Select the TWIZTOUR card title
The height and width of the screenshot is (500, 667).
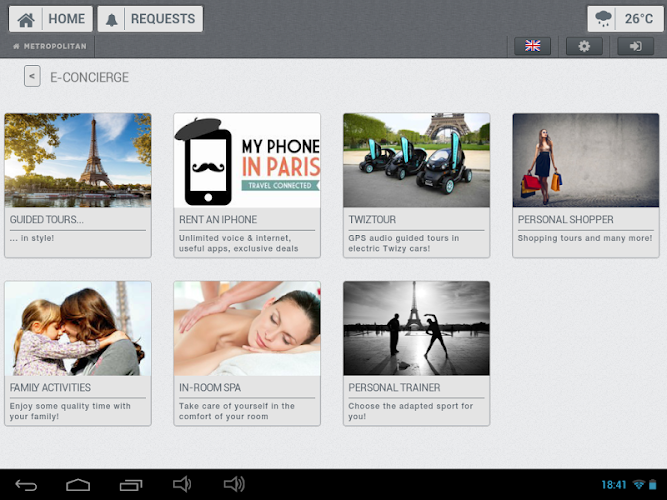[372, 220]
